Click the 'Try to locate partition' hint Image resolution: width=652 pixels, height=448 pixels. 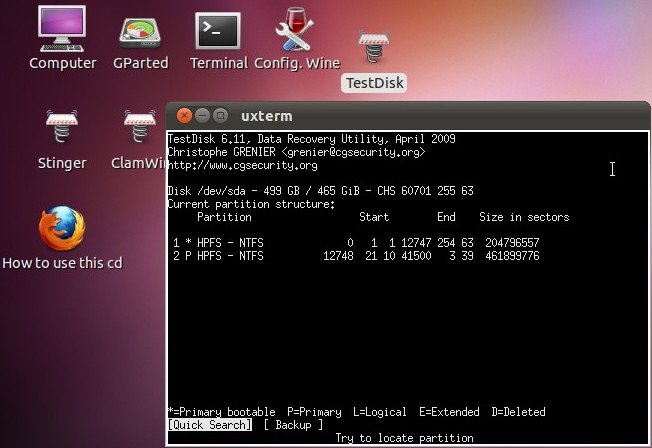click(404, 438)
